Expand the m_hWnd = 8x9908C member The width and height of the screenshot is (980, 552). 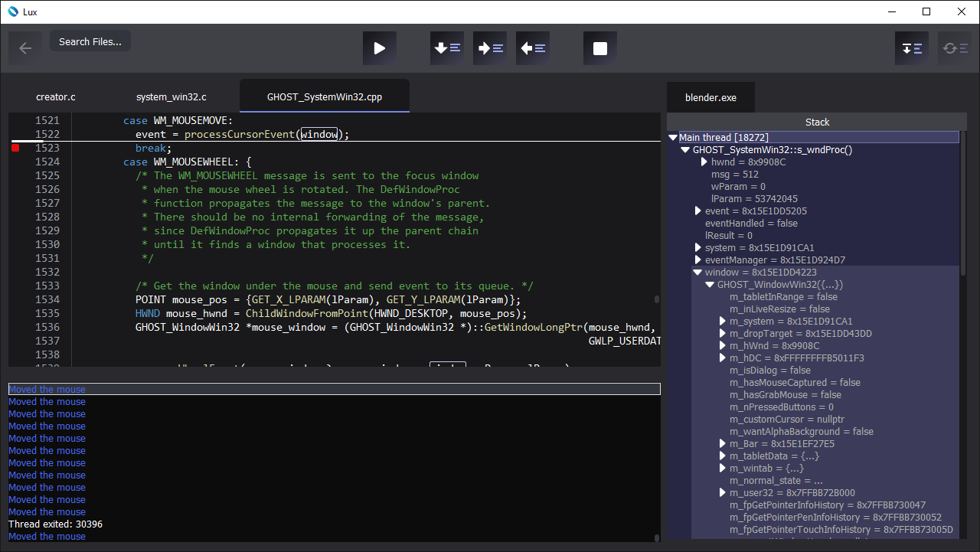point(722,346)
